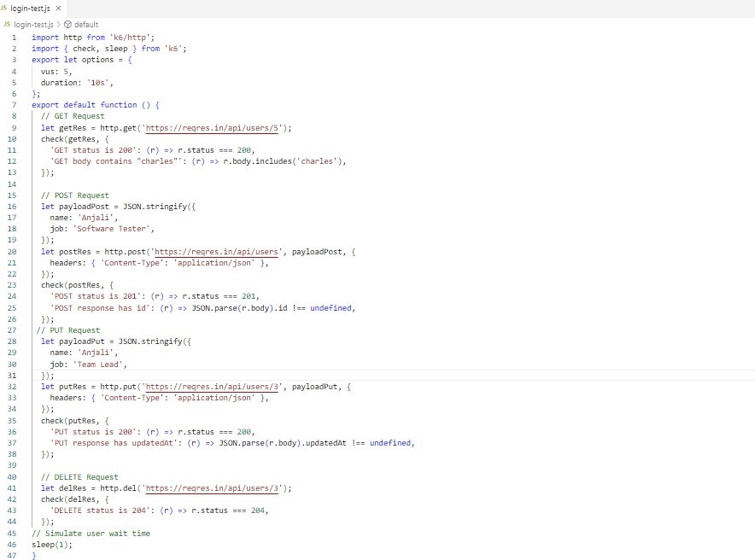Click 'check(putRes, {' line

tap(74, 421)
